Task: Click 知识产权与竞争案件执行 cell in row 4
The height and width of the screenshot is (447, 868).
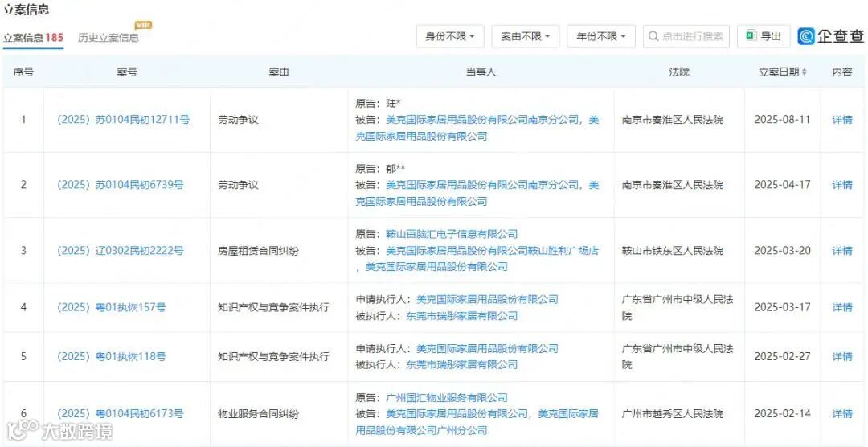Action: 273,307
